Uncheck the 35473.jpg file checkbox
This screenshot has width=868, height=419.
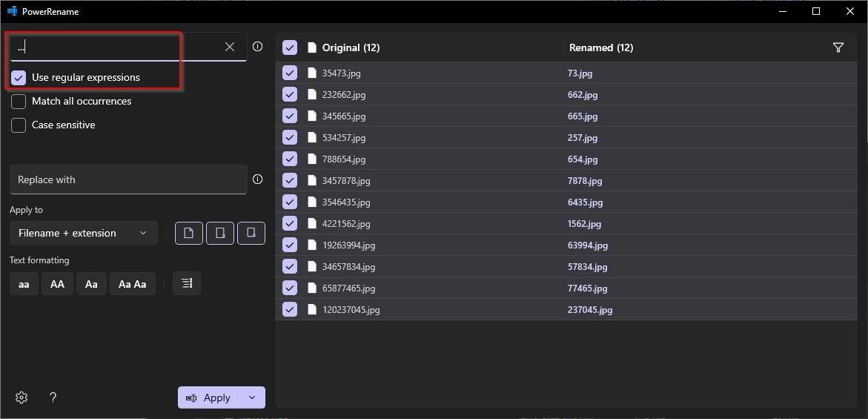[290, 73]
